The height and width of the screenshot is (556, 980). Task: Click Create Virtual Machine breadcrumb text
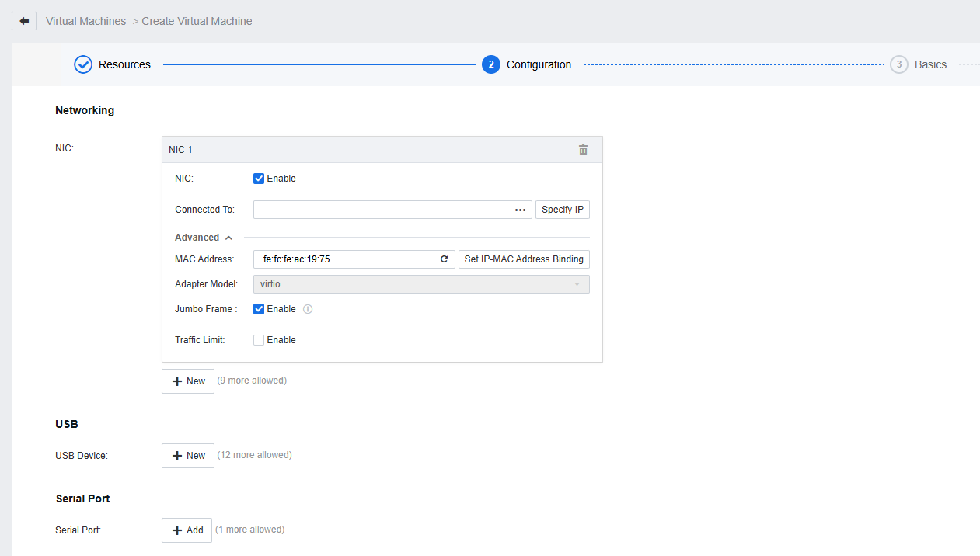(x=197, y=21)
